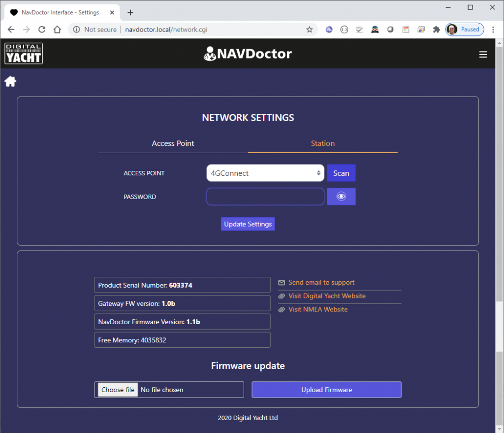Open the Chrome three-dot menu
The width and height of the screenshot is (504, 433).
(493, 30)
